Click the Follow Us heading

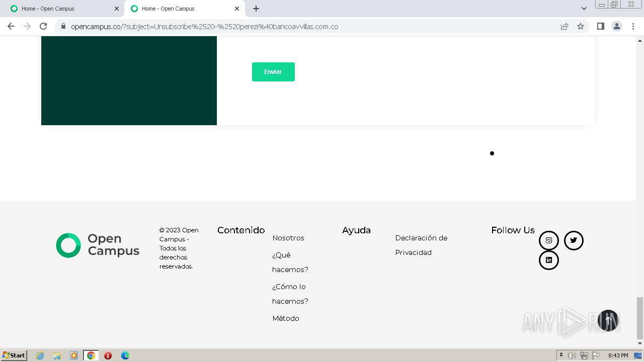(x=513, y=230)
